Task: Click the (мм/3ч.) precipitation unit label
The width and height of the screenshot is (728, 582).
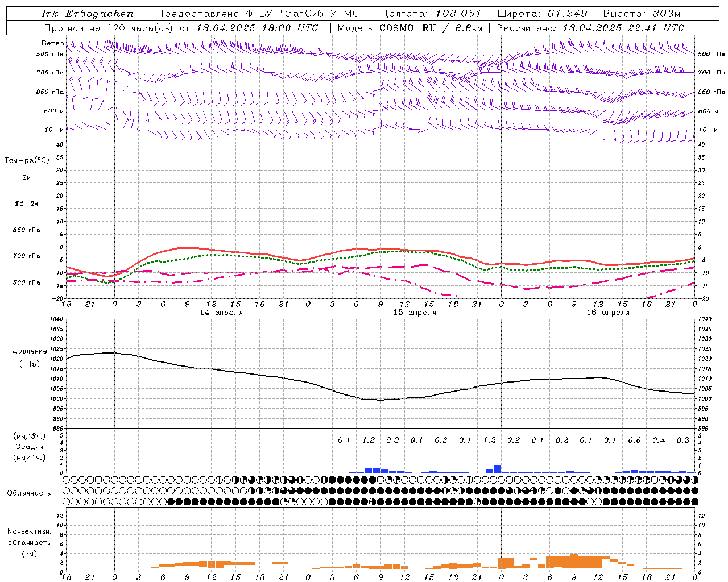Action: click(x=29, y=436)
